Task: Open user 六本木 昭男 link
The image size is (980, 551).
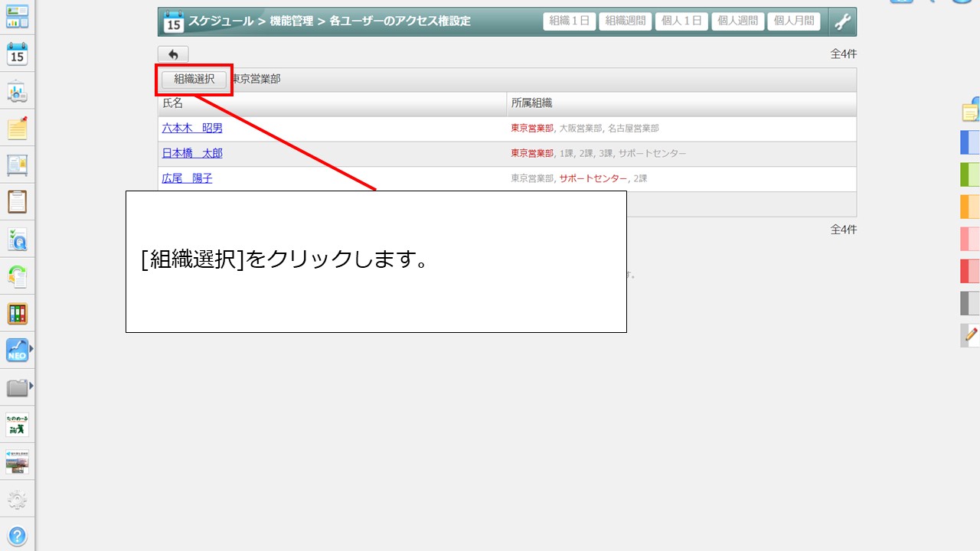Action: click(192, 129)
